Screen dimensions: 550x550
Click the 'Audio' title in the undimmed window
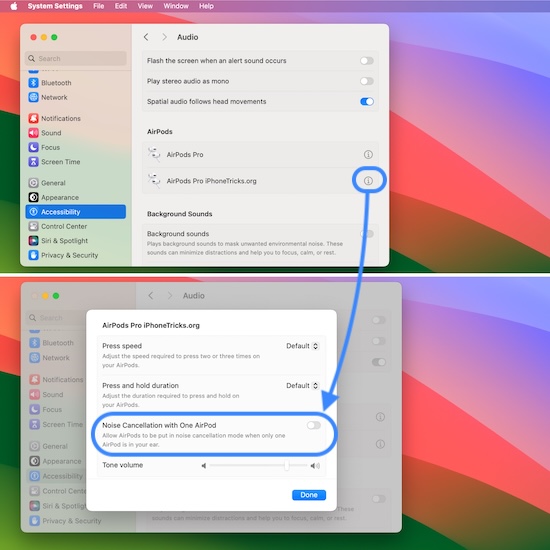pyautogui.click(x=188, y=37)
